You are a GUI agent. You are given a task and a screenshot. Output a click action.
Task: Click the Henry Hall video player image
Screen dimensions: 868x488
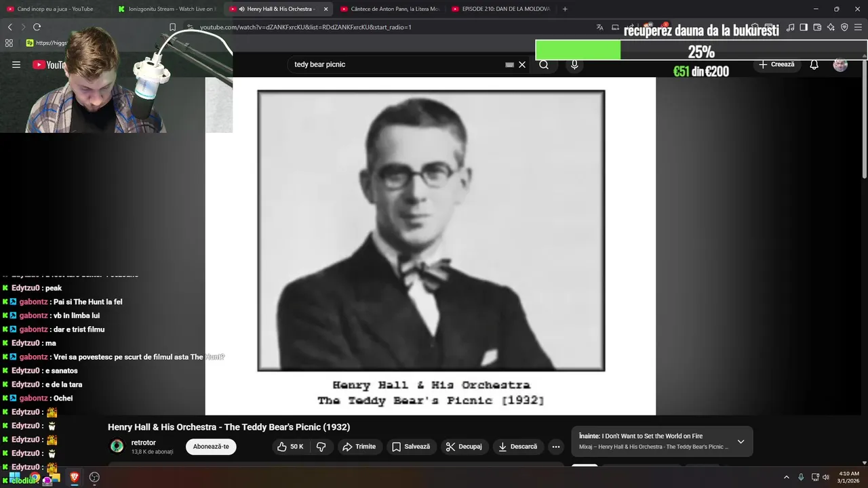coord(431,245)
